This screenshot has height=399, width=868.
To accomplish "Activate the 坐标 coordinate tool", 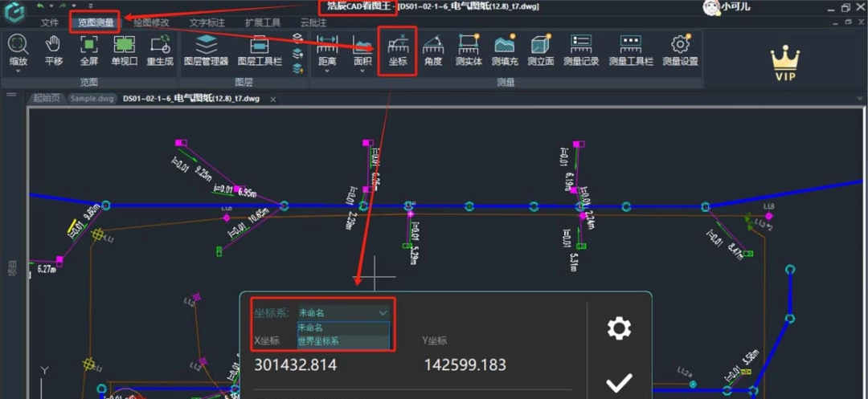I will [x=398, y=50].
